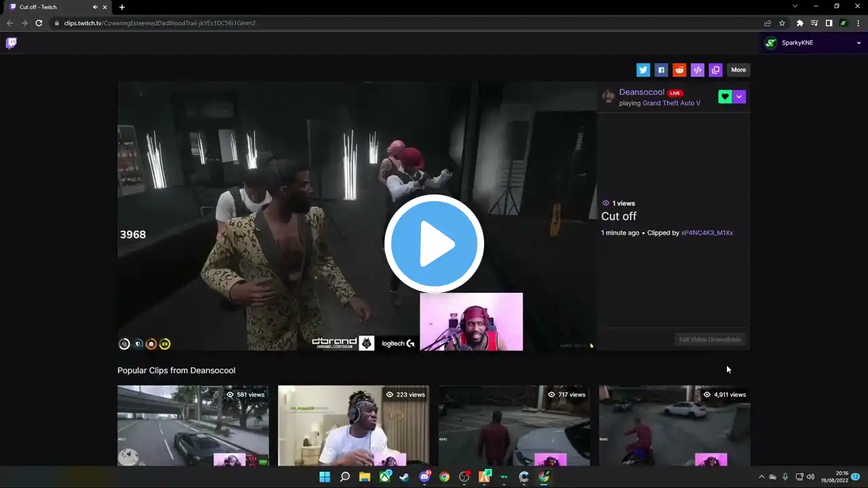The width and height of the screenshot is (868, 488).
Task: Expand the Chrome tab search chevron
Action: coord(795,7)
